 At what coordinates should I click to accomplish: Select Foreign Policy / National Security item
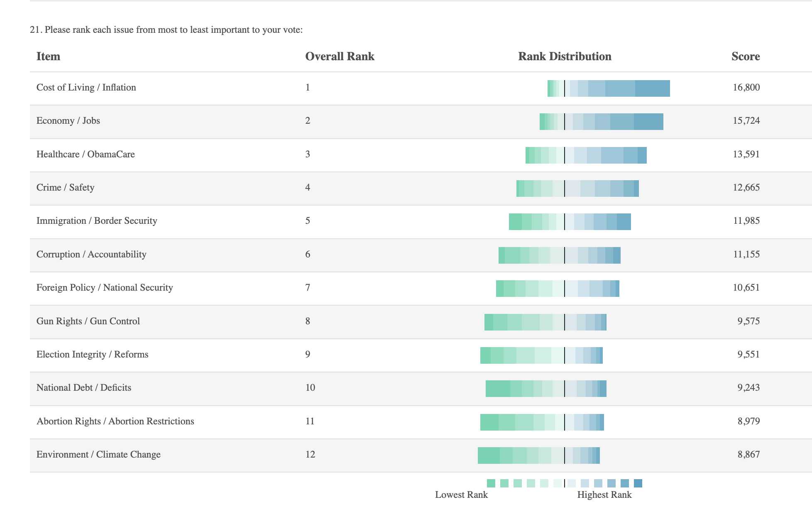105,287
